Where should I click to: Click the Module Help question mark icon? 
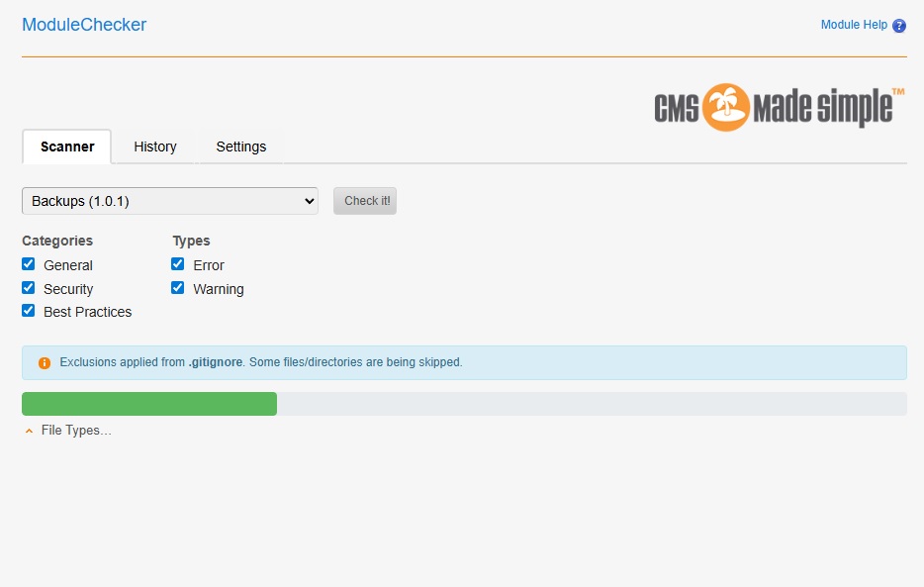pyautogui.click(x=898, y=26)
